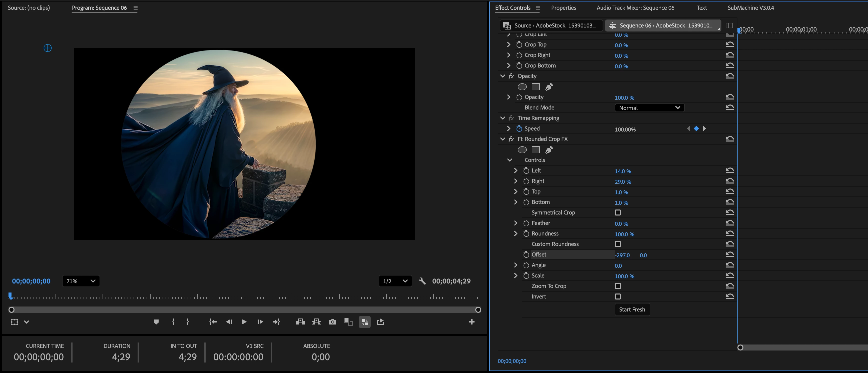Click the Add Marker icon
Viewport: 868px width, 373px height.
156,322
